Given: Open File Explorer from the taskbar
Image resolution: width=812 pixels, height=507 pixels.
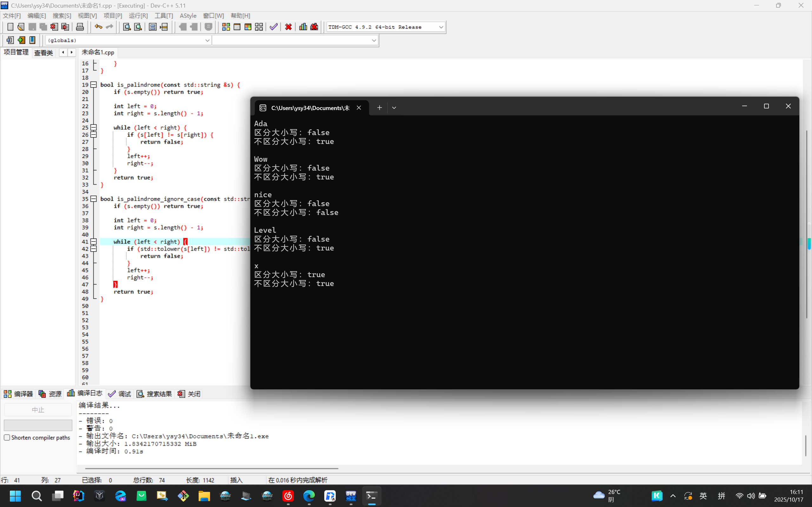Looking at the screenshot, I should [x=204, y=496].
